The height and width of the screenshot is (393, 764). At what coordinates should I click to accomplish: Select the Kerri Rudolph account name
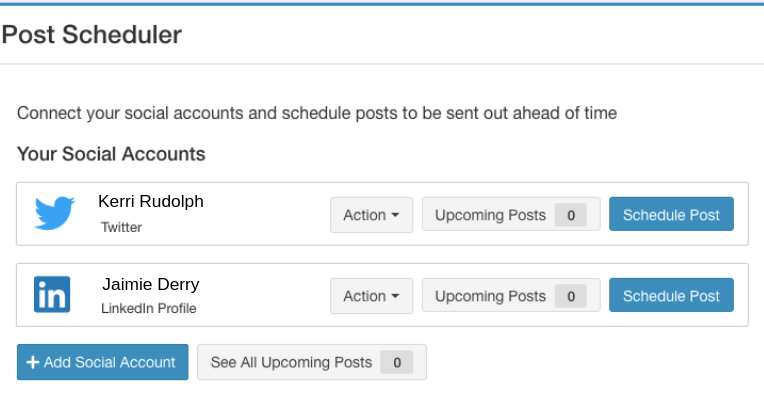pyautogui.click(x=151, y=201)
